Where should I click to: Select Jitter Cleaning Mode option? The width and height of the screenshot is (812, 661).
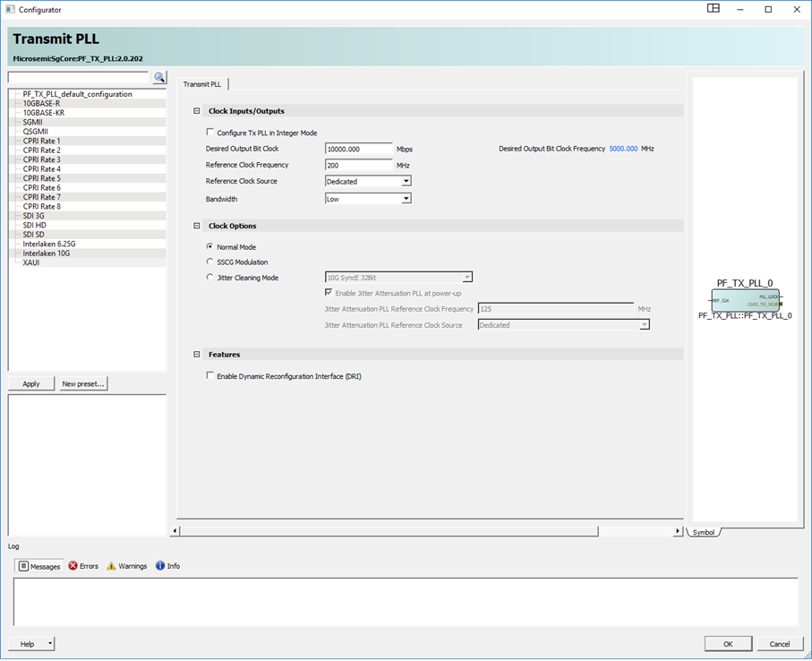pos(210,278)
